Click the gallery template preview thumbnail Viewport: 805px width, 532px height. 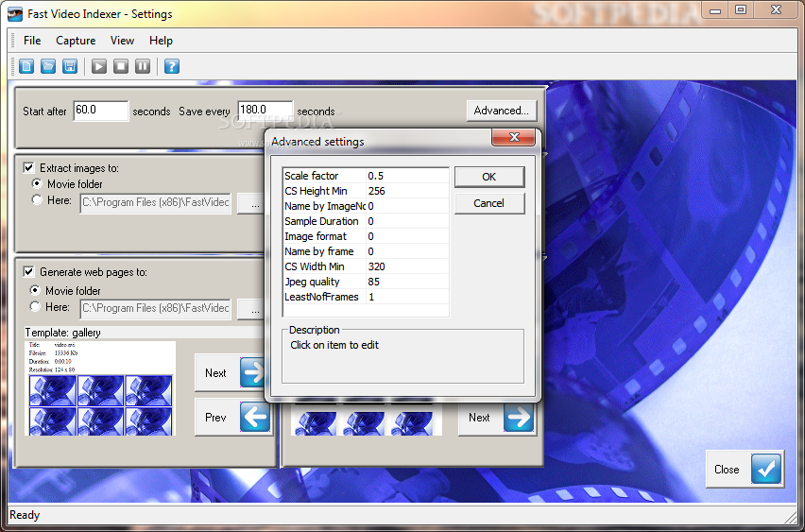click(x=100, y=388)
